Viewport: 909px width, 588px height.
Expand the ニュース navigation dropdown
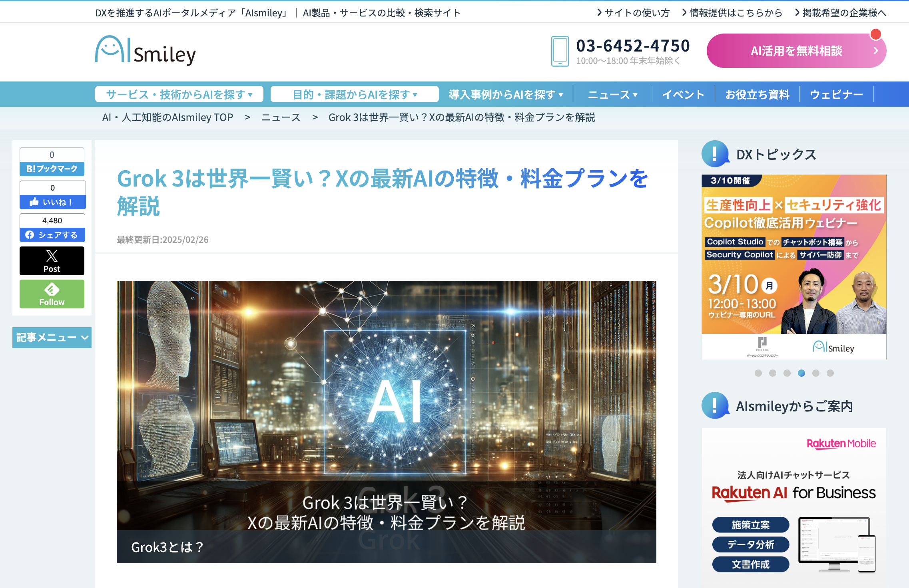point(612,94)
